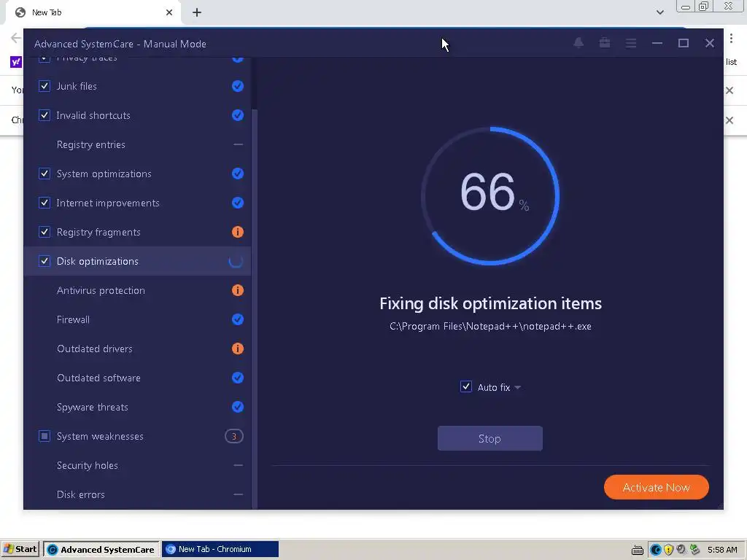Click the Advanced SystemCare tray icon
The width and height of the screenshot is (747, 560).
coord(656,550)
